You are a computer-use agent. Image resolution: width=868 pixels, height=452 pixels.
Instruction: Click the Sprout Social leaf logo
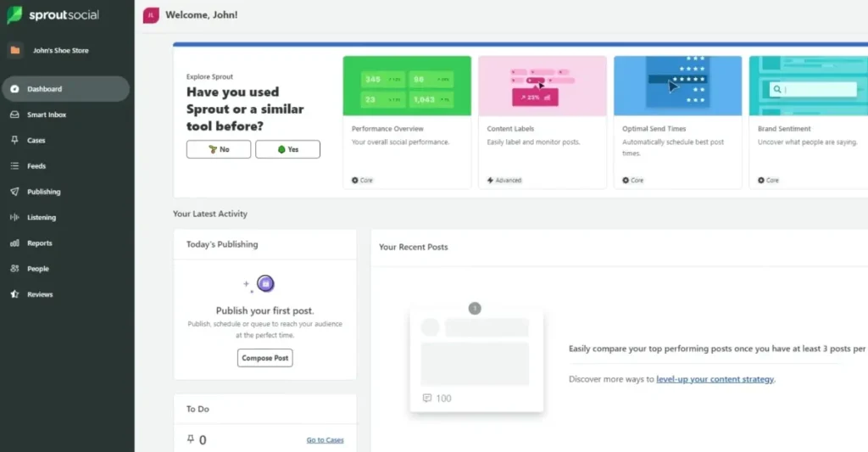(x=14, y=15)
